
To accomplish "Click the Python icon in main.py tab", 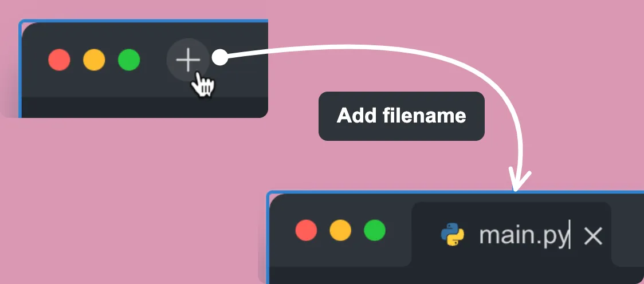I will tap(452, 235).
